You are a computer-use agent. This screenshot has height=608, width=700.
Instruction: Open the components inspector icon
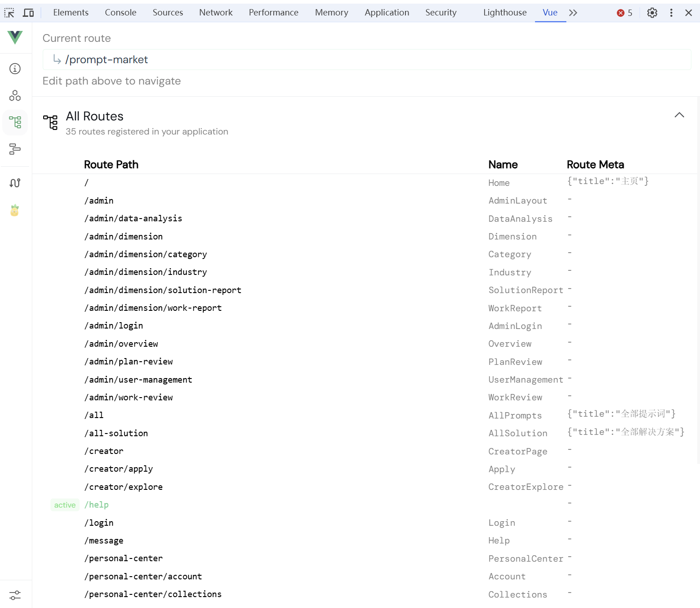pos(15,95)
